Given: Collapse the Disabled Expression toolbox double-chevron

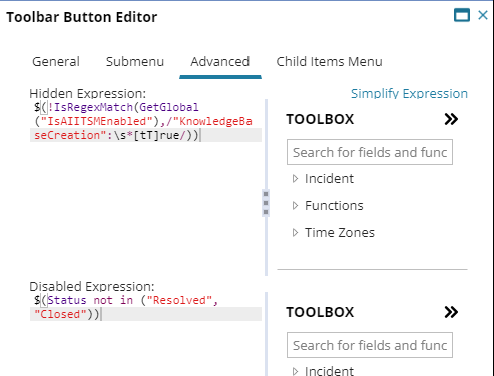Looking at the screenshot, I should point(451,312).
